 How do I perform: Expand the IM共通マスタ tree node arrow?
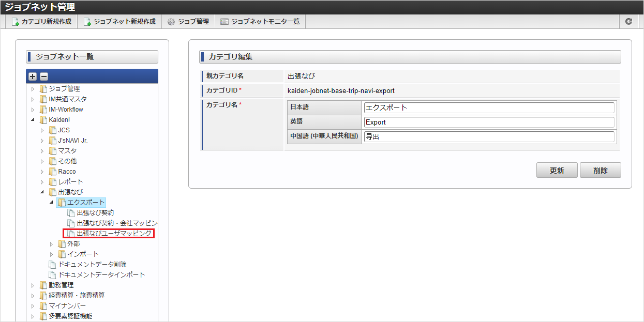(x=33, y=99)
